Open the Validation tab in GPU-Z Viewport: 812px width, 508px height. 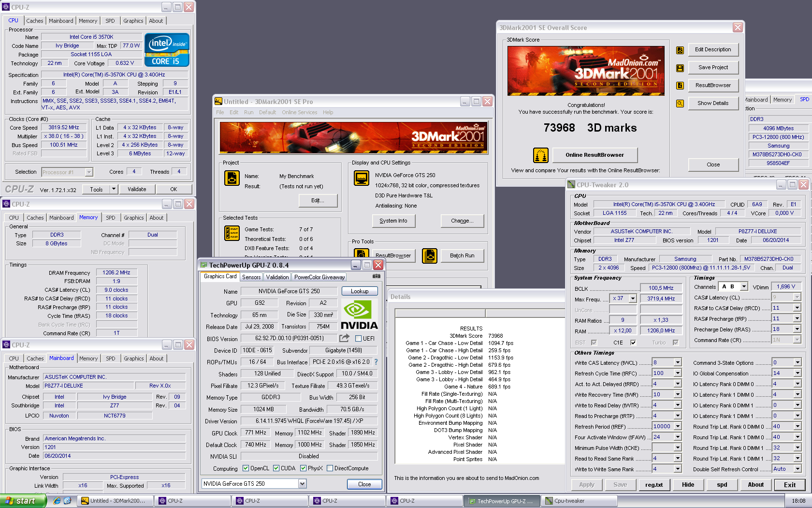[277, 277]
